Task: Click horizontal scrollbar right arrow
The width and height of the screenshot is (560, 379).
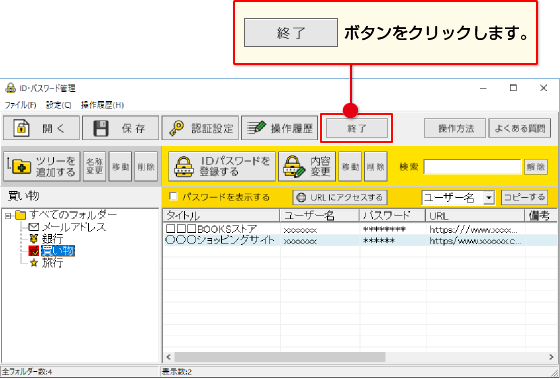Action: pos(551,357)
